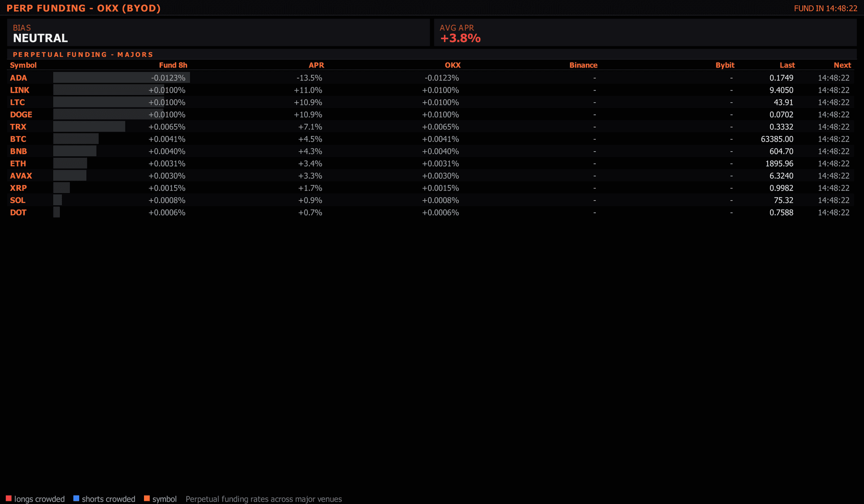Viewport: 864px width, 504px height.
Task: Click TRX's last price 0.3332
Action: [782, 127]
